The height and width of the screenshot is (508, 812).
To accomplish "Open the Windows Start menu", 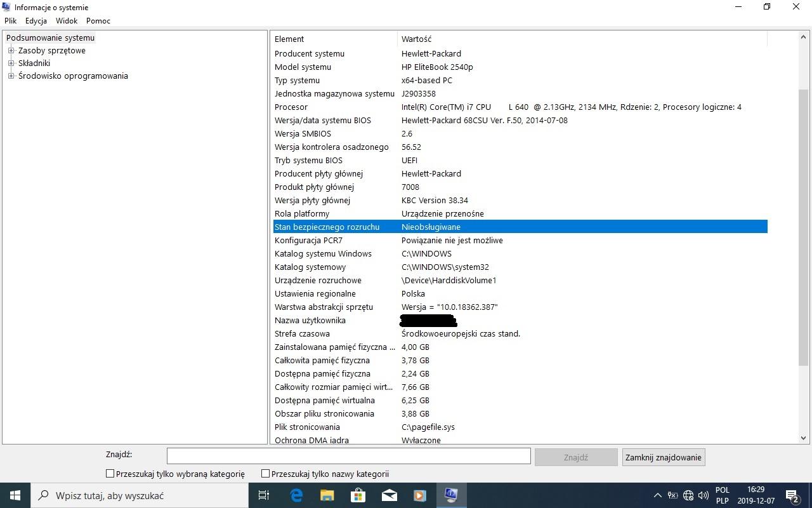I will tap(15, 495).
